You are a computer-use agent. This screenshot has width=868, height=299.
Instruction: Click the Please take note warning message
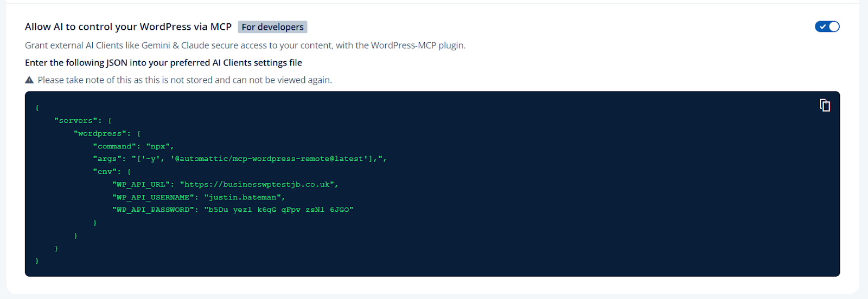point(184,80)
